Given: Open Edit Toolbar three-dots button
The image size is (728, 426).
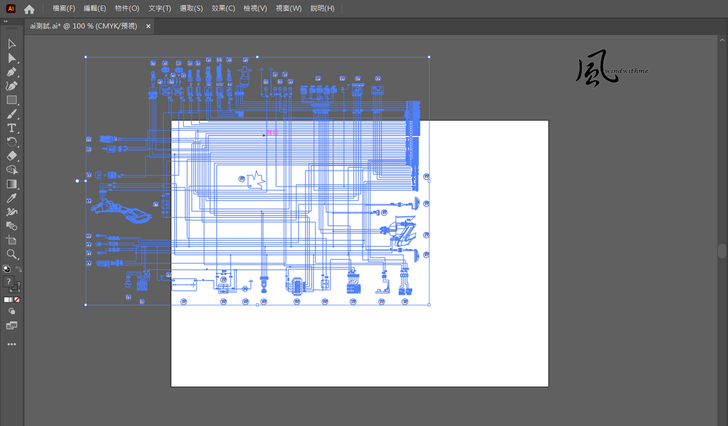Looking at the screenshot, I should coord(12,343).
